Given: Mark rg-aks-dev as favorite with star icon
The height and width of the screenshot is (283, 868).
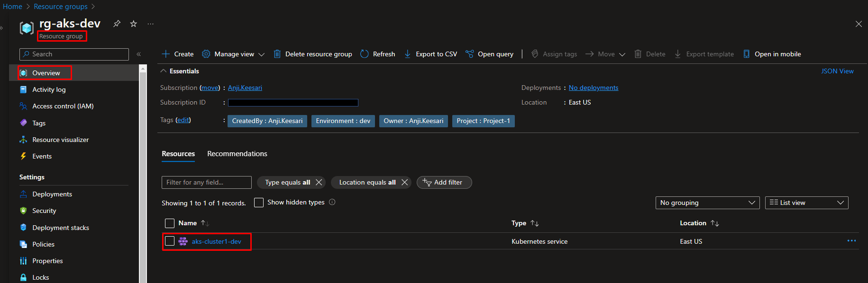Looking at the screenshot, I should click(134, 24).
